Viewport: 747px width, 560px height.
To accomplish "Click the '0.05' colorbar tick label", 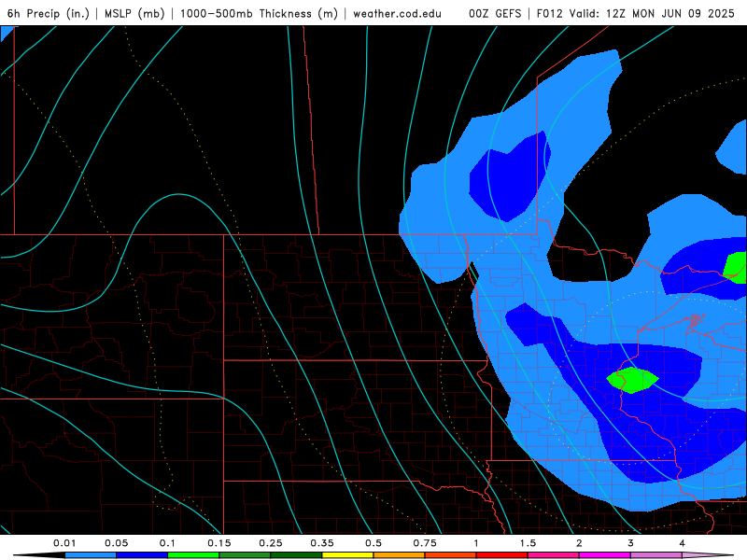I will 116,543.
